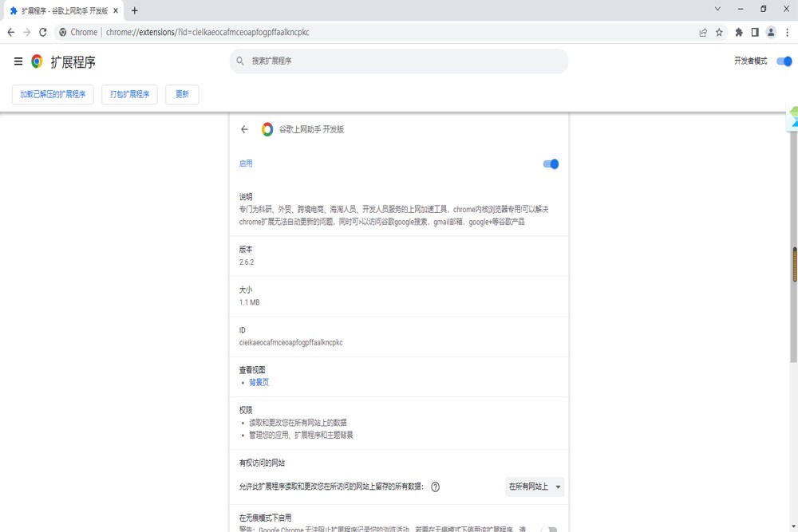Screen dimensions: 798x532
Task: Click the 加载已解压的扩展程序 button
Action: click(52, 94)
